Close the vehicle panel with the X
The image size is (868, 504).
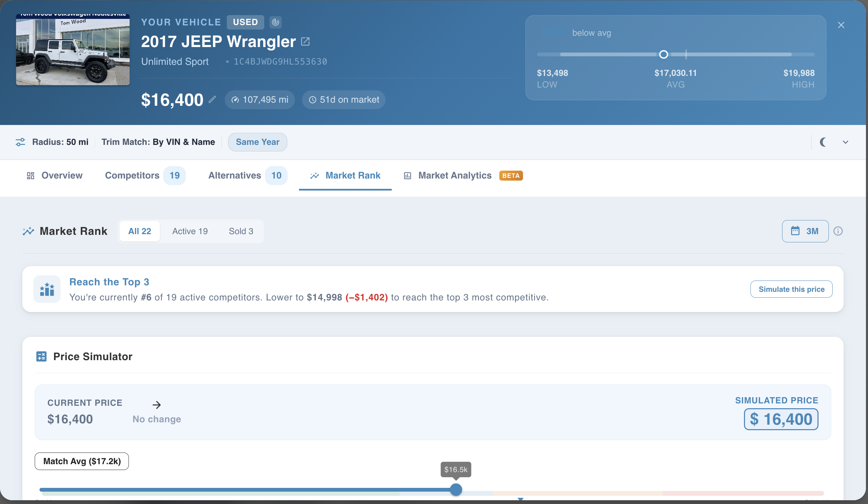tap(841, 25)
